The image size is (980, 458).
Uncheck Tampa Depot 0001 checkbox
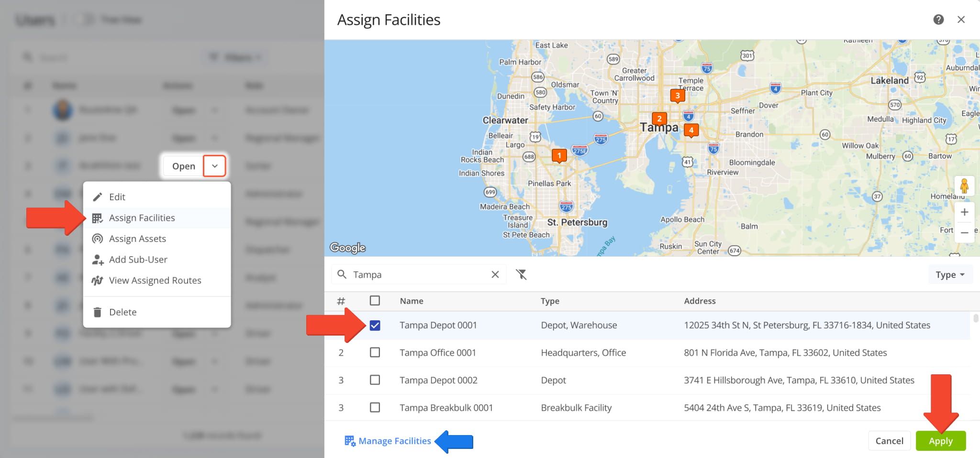(x=375, y=326)
